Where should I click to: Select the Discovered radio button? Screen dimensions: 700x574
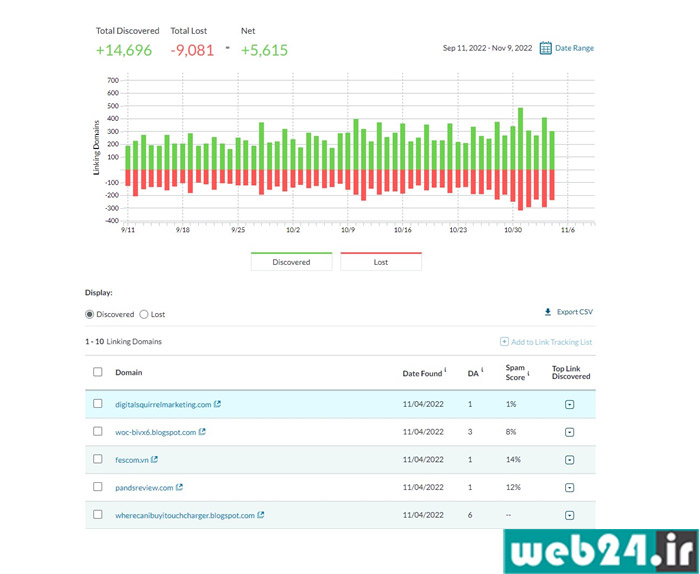89,314
